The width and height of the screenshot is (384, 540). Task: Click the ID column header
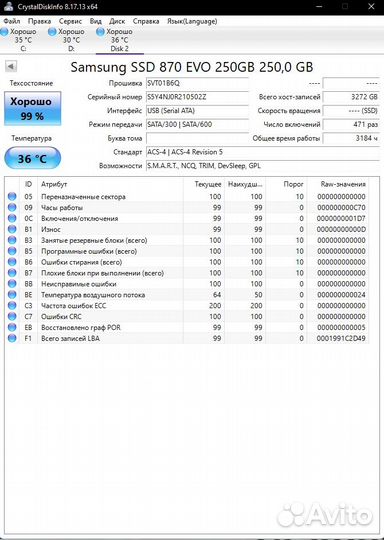click(x=28, y=184)
